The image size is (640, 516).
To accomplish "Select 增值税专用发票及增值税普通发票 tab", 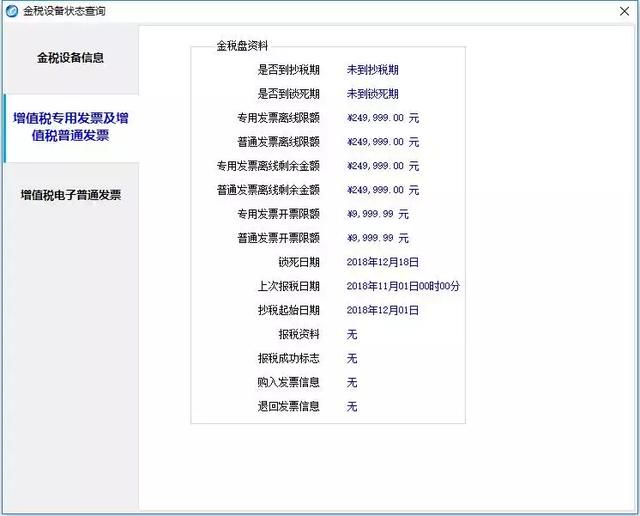I will [71, 127].
